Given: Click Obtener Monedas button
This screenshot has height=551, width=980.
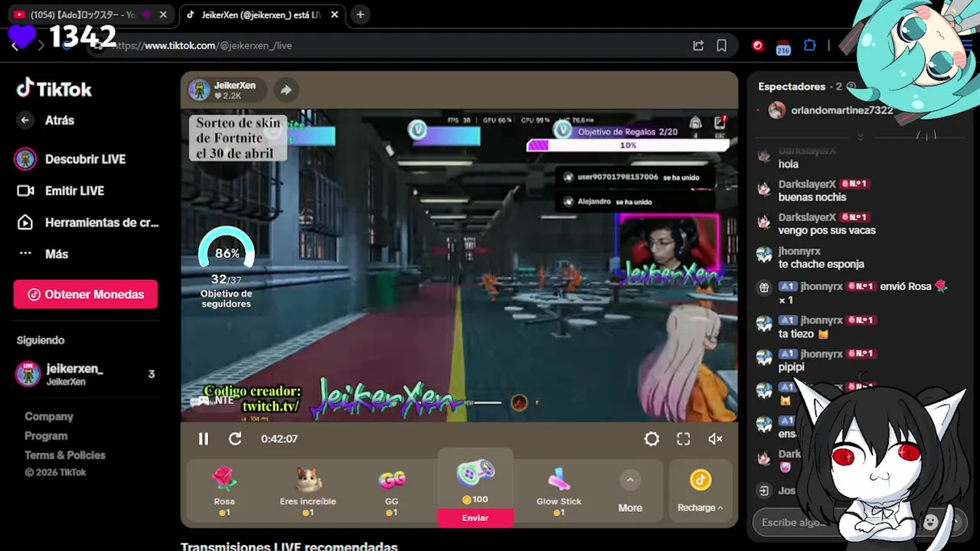Looking at the screenshot, I should click(86, 294).
